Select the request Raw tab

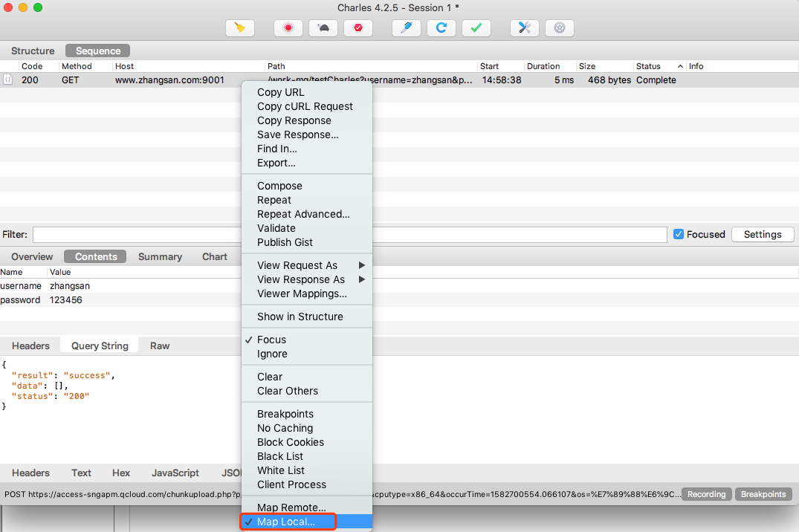pyautogui.click(x=160, y=346)
